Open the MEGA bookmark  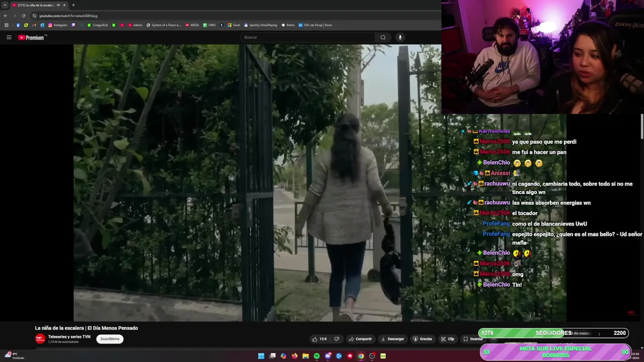coord(192,25)
